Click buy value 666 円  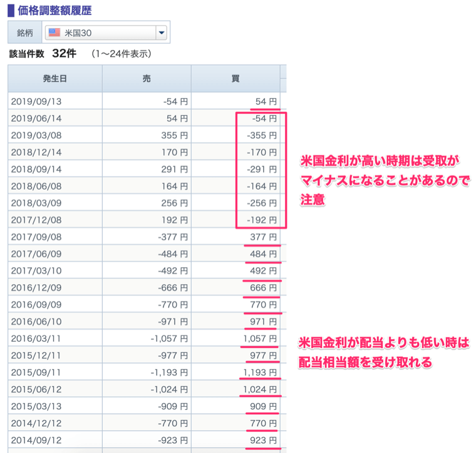click(264, 288)
